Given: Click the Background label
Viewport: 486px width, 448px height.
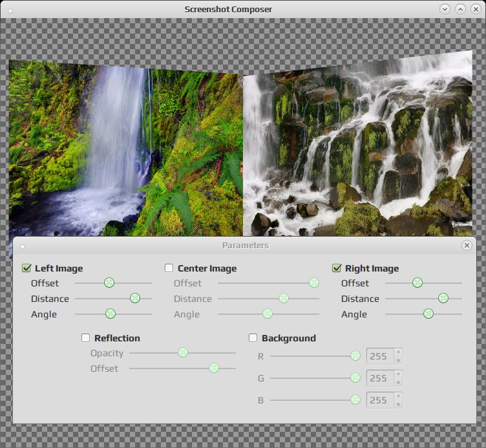Looking at the screenshot, I should [289, 338].
